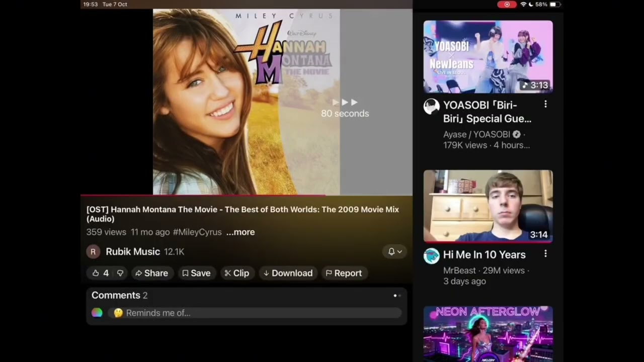Viewport: 644px width, 362px height.
Task: Select the [OST] Hannah Montana video title
Action: (x=243, y=214)
